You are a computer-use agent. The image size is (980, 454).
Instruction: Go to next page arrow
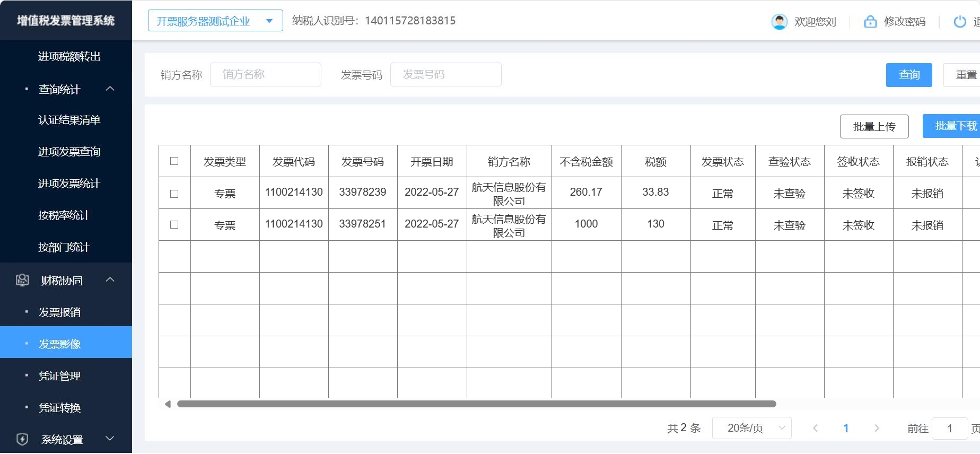click(877, 428)
